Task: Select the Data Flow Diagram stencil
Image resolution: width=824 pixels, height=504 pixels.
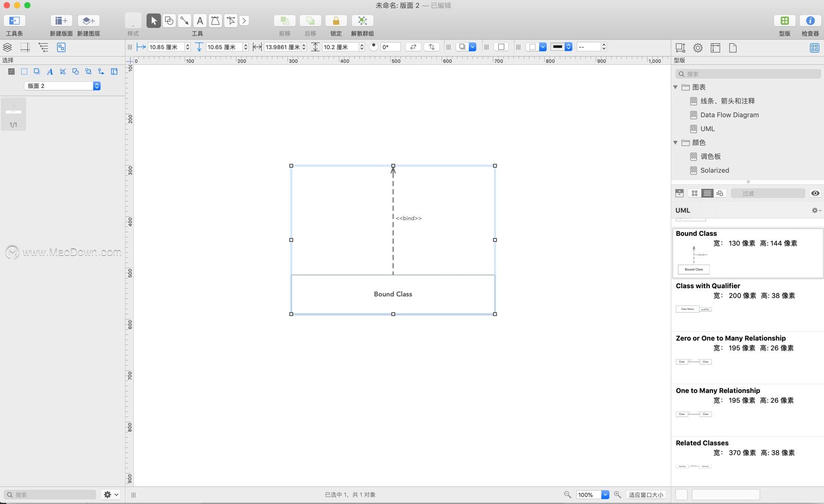Action: (729, 115)
